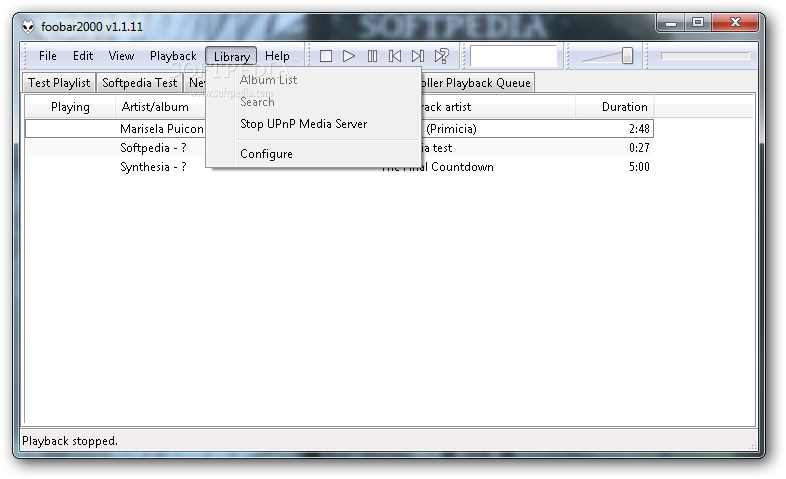
Task: Close the open Library menu
Action: pos(231,56)
